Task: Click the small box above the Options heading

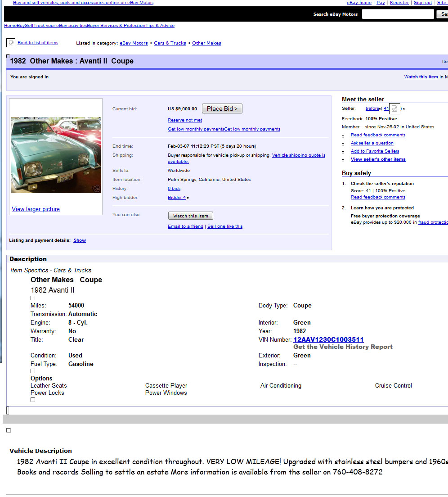Action: coord(33,371)
